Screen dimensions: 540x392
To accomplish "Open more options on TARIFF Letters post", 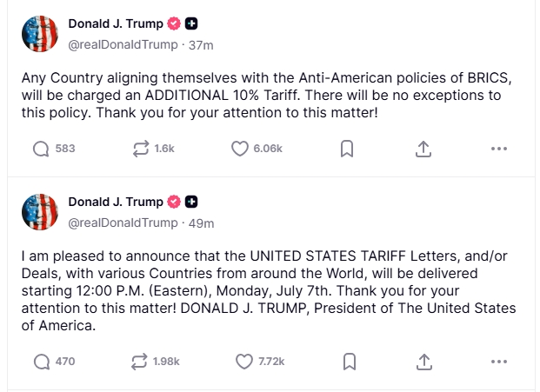I will [498, 361].
